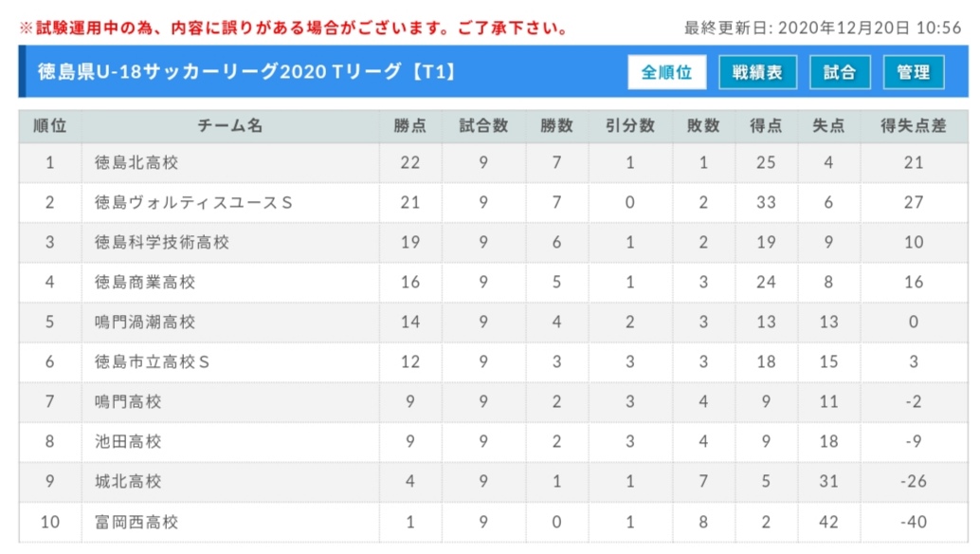This screenshot has width=980, height=554.
Task: Select 城北高校 team name
Action: point(128,482)
